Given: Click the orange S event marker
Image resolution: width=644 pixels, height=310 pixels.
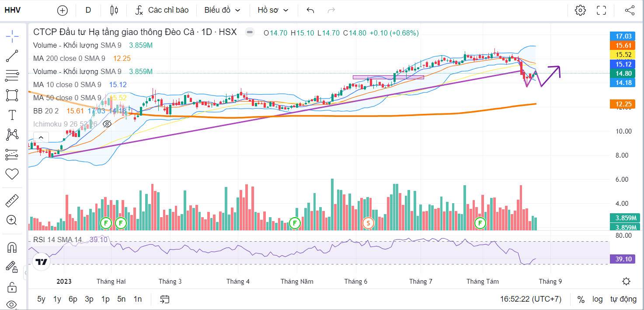Looking at the screenshot, I should coord(368,223).
